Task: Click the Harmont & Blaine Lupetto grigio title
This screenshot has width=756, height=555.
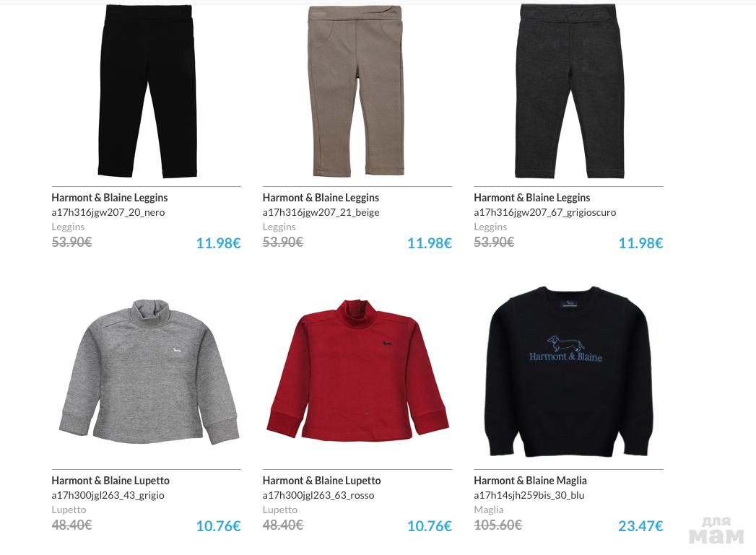Action: click(110, 481)
